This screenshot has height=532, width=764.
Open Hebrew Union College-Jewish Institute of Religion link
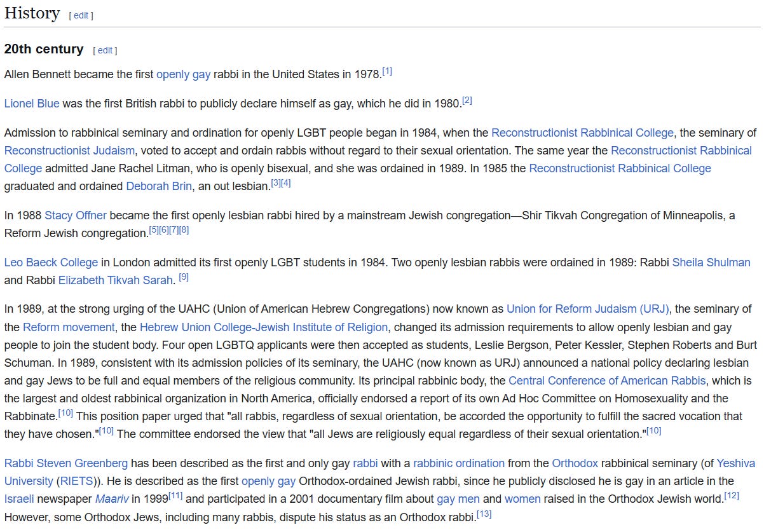(264, 327)
